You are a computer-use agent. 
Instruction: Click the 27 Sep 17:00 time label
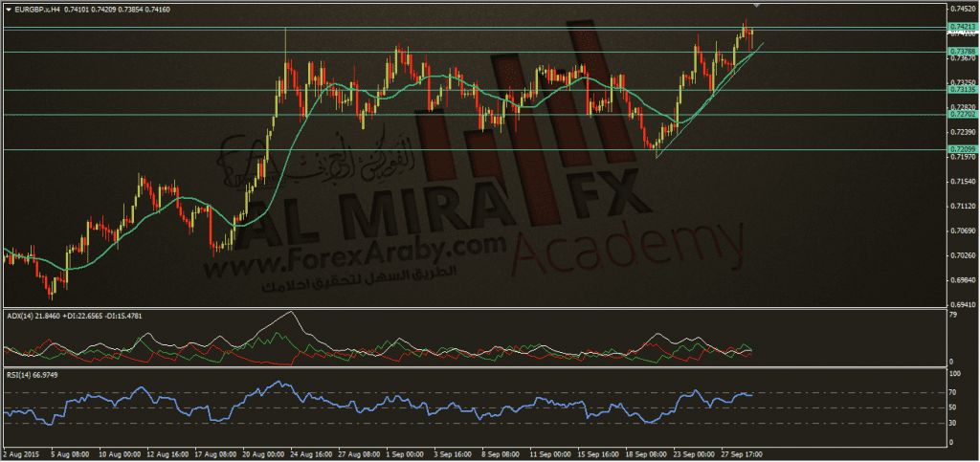pos(742,454)
